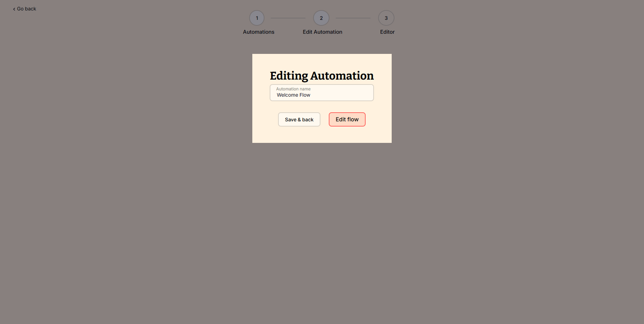
Task: Click the Go back link text
Action: point(26,9)
